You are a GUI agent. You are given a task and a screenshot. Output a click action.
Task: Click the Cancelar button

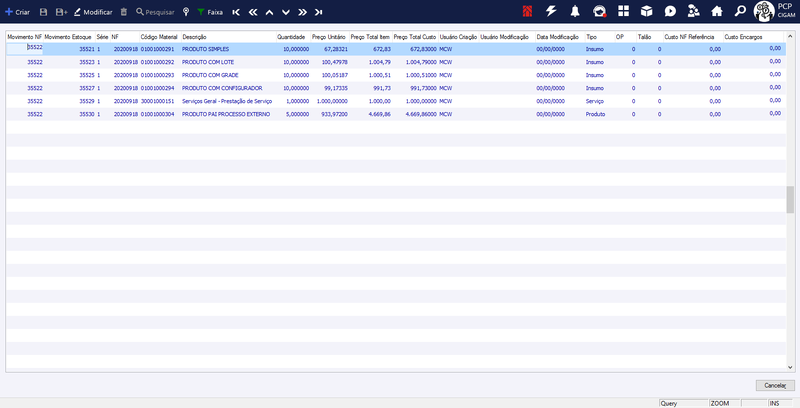(775, 386)
